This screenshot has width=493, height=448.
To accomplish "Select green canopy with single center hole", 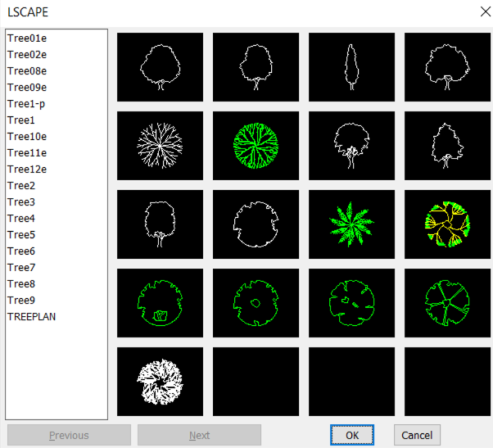I will (x=256, y=303).
